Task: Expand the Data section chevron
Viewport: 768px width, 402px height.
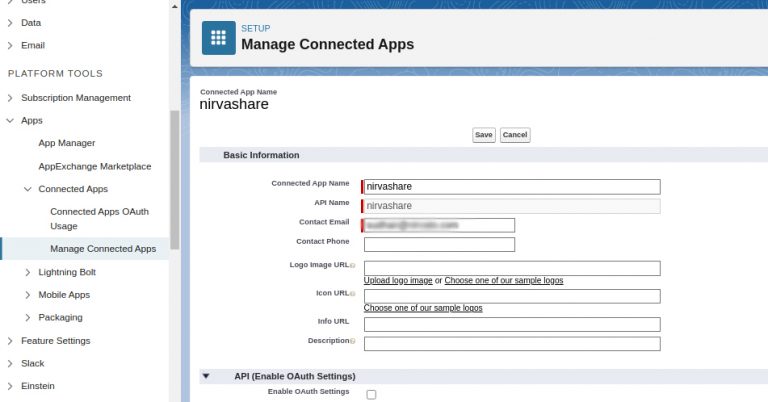Action: [10, 23]
